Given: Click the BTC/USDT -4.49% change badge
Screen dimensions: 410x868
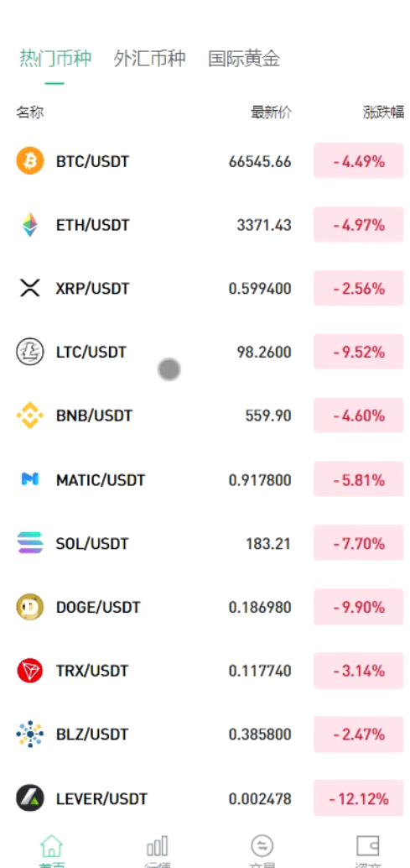Looking at the screenshot, I should (x=359, y=160).
